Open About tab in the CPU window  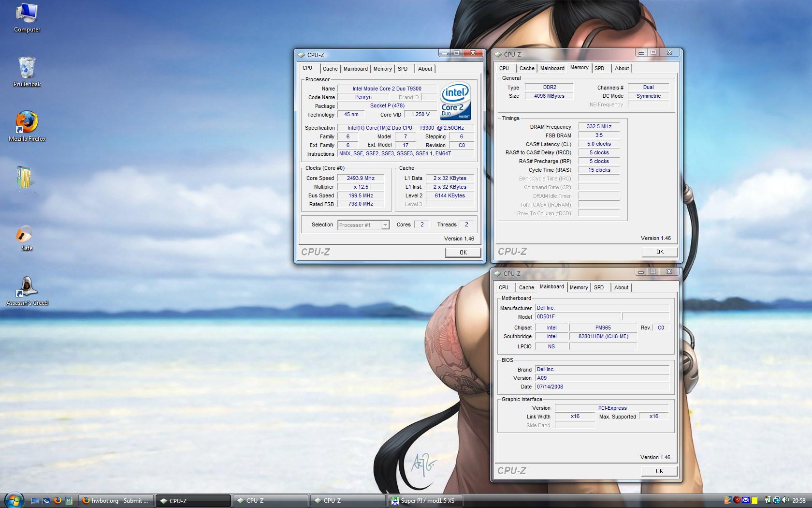click(425, 69)
